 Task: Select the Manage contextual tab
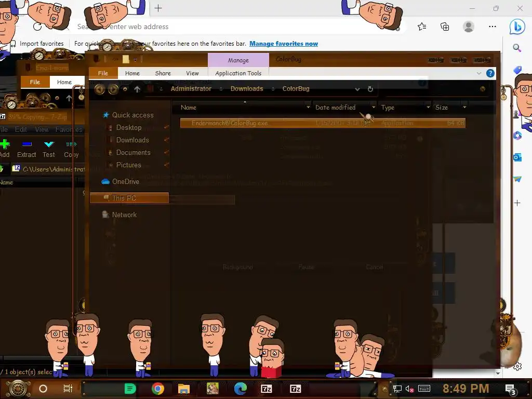pyautogui.click(x=238, y=60)
